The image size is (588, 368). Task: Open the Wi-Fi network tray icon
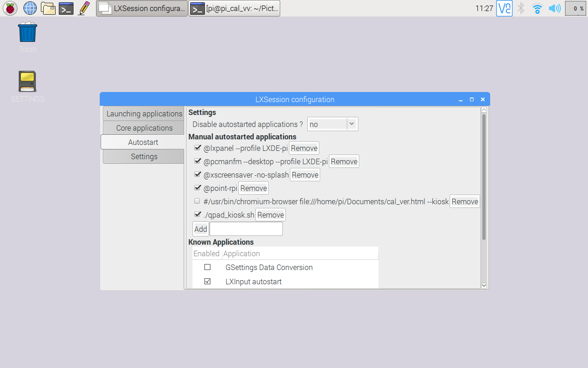(537, 8)
